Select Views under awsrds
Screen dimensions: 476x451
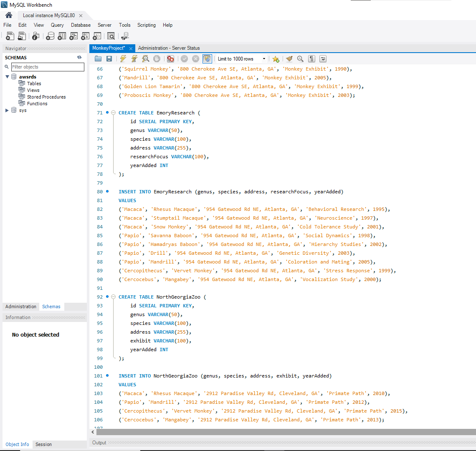click(x=33, y=90)
